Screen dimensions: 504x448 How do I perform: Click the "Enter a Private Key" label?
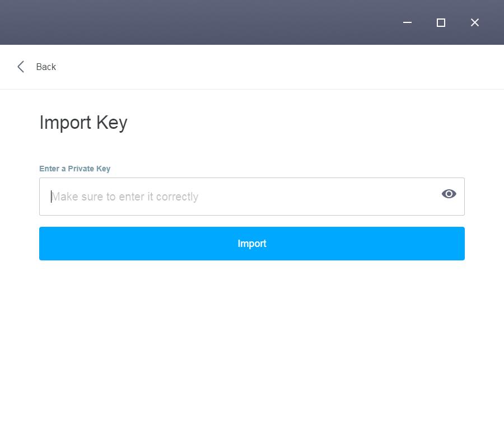[74, 169]
